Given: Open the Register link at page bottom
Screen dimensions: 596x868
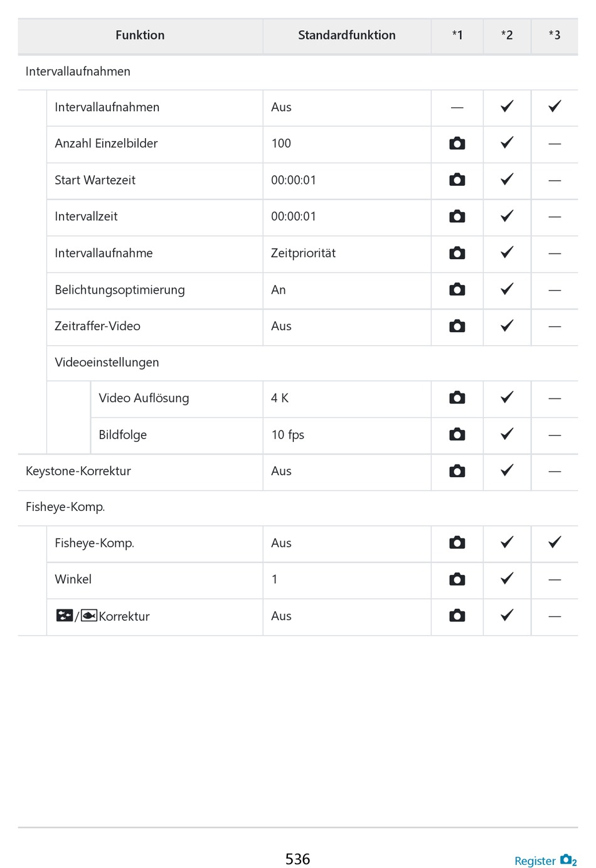Looking at the screenshot, I should (545, 860).
